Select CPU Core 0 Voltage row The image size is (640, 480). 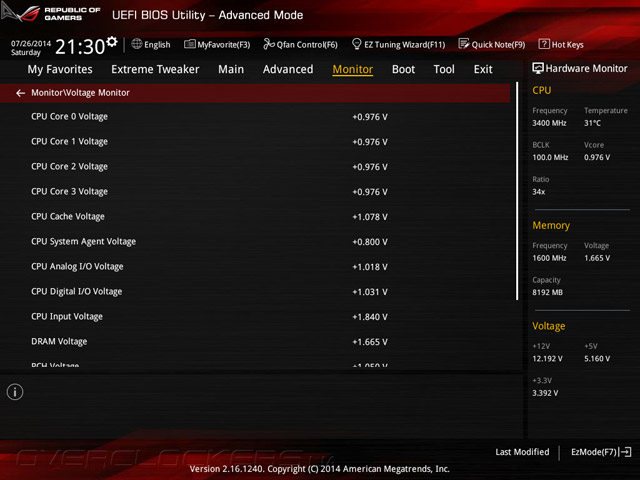pyautogui.click(x=255, y=117)
